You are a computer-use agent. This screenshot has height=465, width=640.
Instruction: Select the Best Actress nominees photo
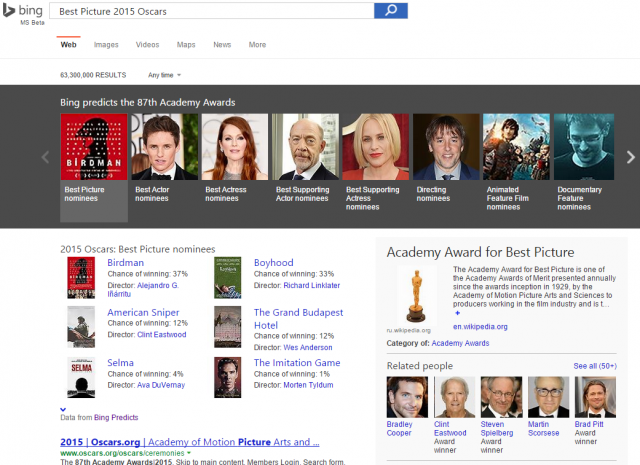[235, 147]
